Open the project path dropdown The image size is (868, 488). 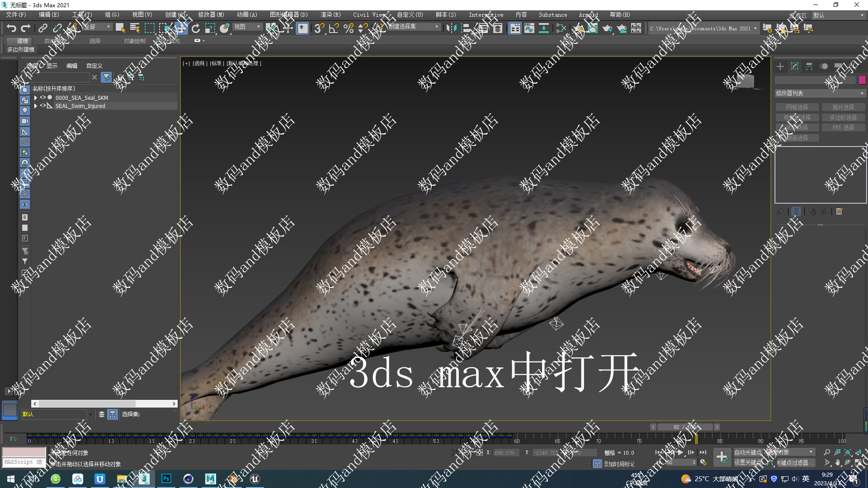[x=703, y=28]
